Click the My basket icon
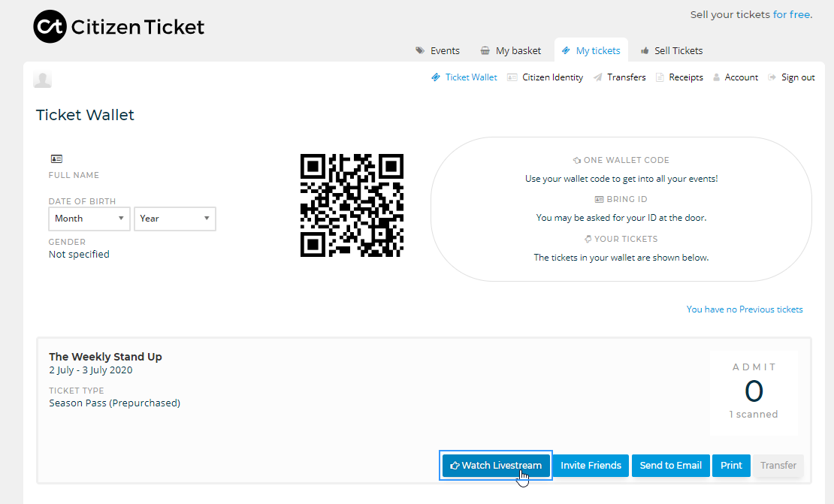This screenshot has width=834, height=504. pyautogui.click(x=485, y=50)
